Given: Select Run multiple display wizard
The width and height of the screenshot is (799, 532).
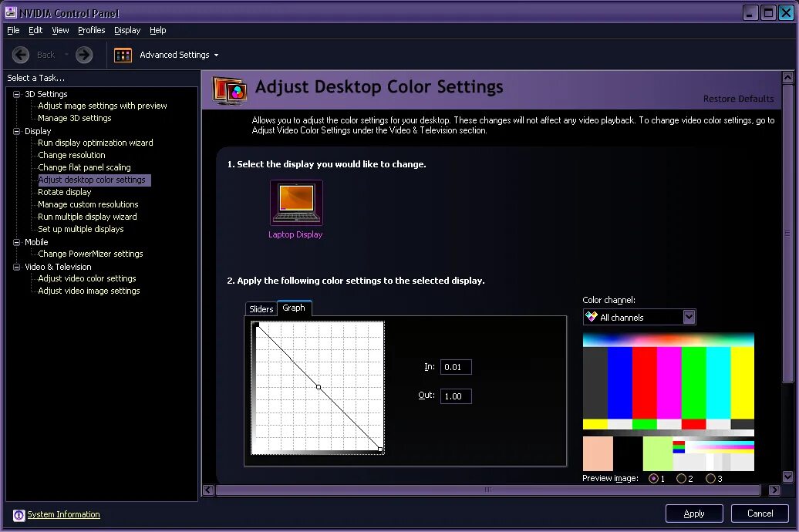Looking at the screenshot, I should click(87, 217).
